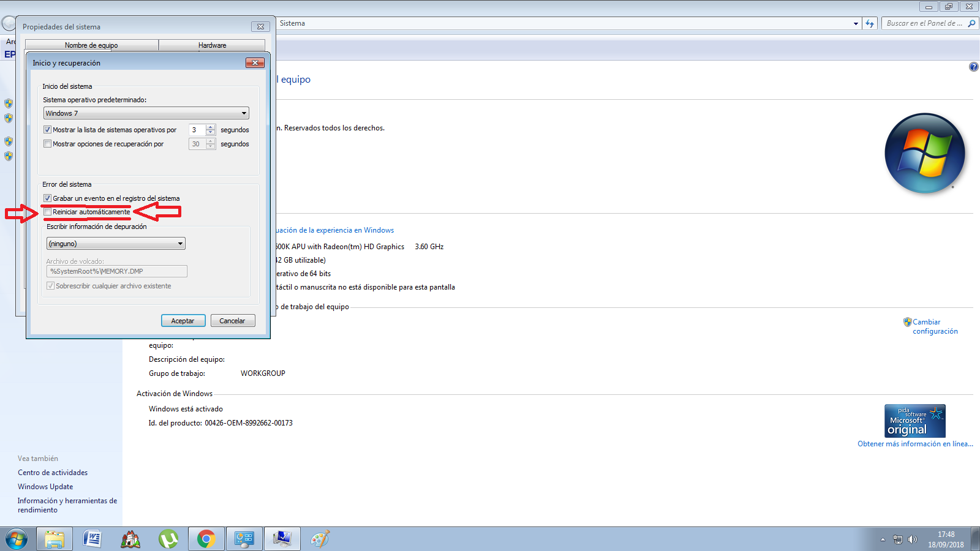Screen dimensions: 980x551
Task: Launch Microsoft Word from the taskbar
Action: (93, 539)
